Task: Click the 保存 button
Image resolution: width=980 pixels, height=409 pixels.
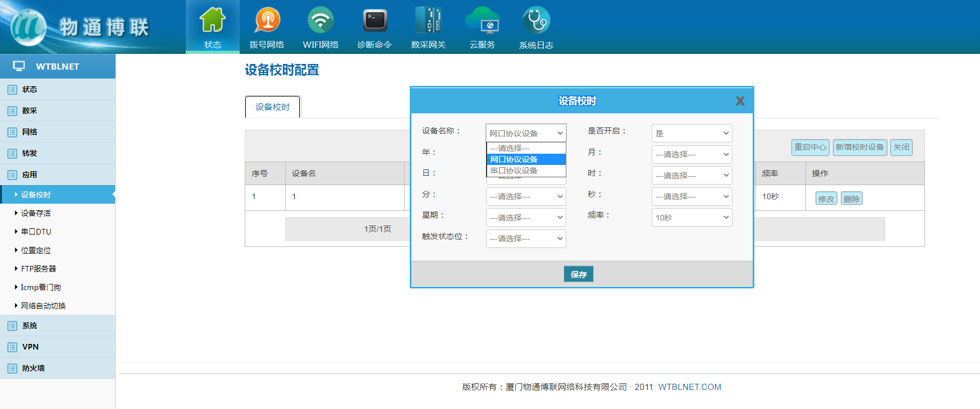Action: tap(578, 274)
